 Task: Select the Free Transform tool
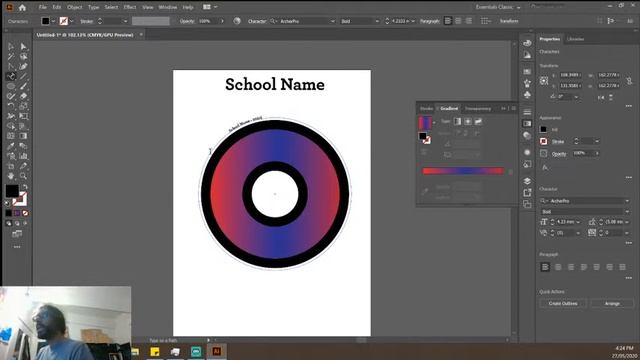23,116
